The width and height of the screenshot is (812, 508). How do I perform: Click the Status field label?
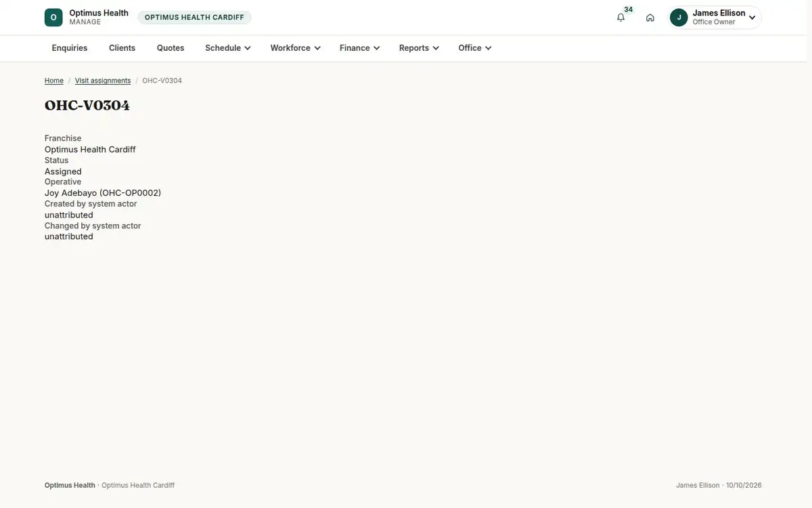click(57, 161)
